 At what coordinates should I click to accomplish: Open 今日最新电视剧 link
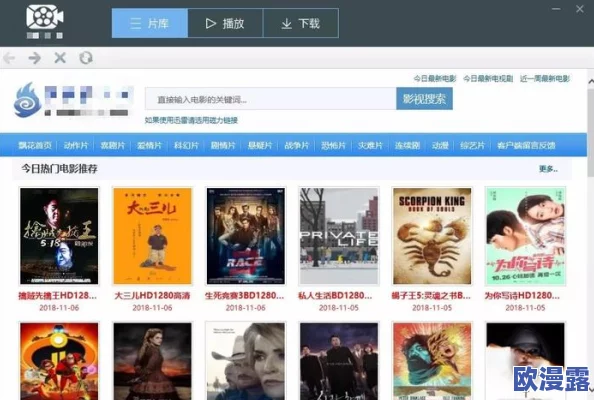click(488, 78)
